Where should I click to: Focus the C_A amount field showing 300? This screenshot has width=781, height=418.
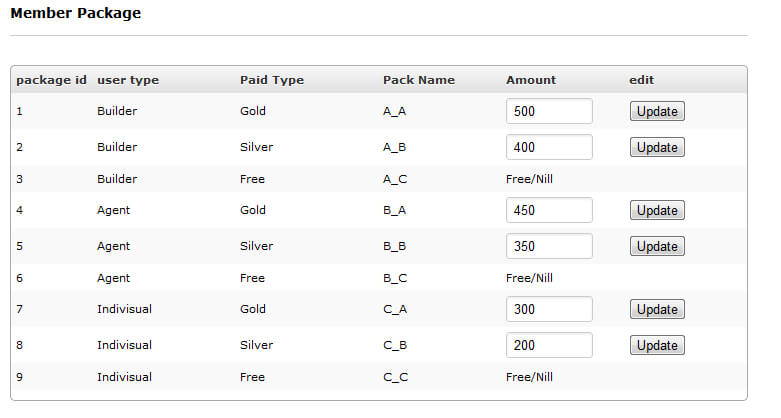pos(549,309)
